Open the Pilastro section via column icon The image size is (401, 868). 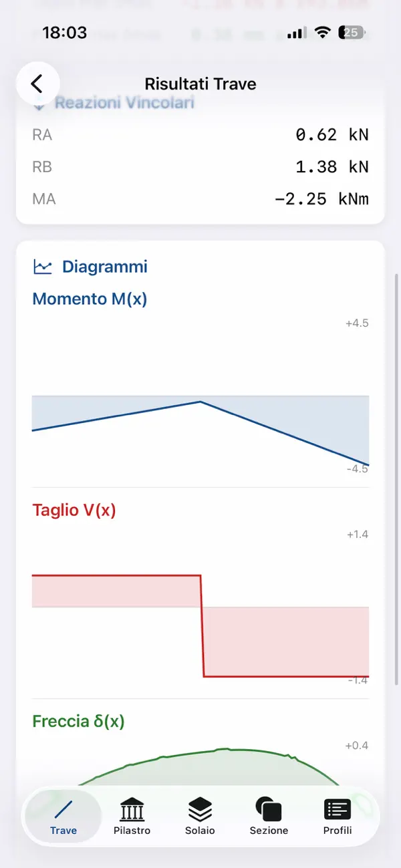132,807
